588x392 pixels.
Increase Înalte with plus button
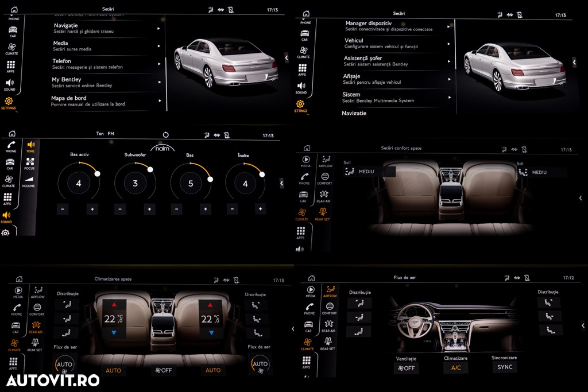coord(260,209)
